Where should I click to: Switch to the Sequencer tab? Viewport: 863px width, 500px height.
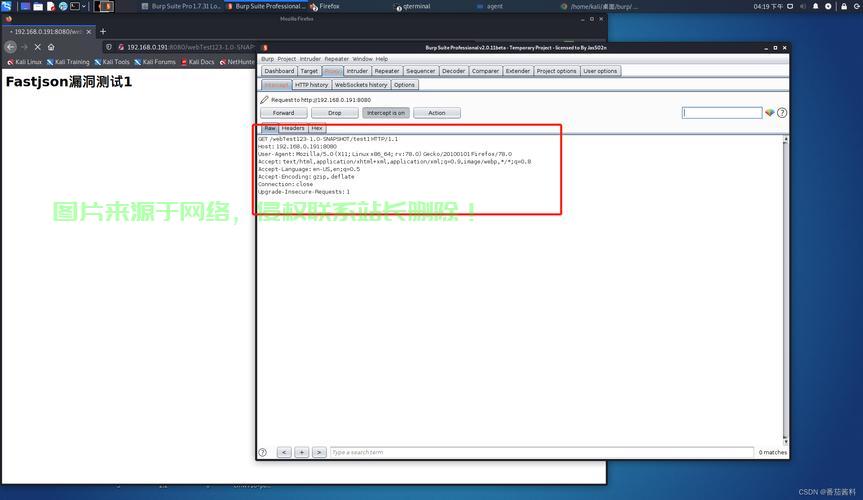coord(420,71)
